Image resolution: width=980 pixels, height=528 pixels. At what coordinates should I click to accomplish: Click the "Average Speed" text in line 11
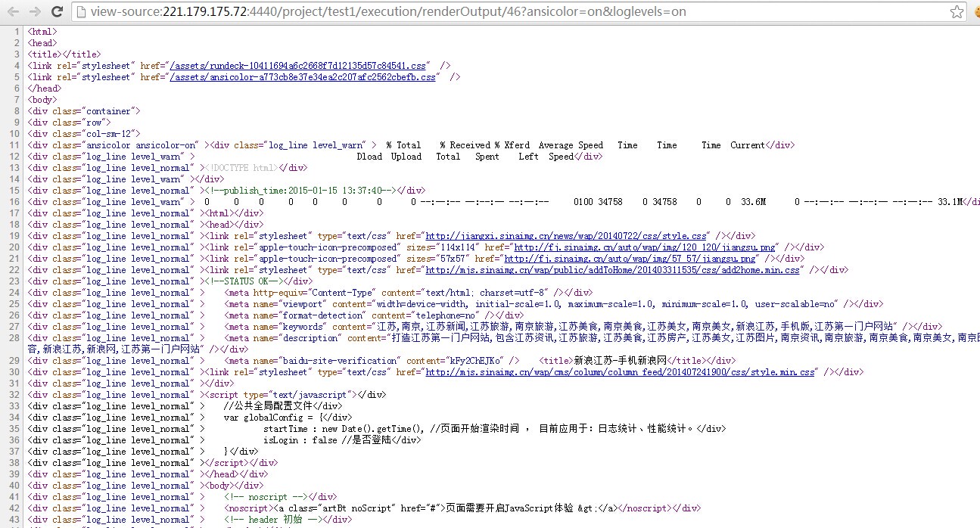[x=571, y=145]
